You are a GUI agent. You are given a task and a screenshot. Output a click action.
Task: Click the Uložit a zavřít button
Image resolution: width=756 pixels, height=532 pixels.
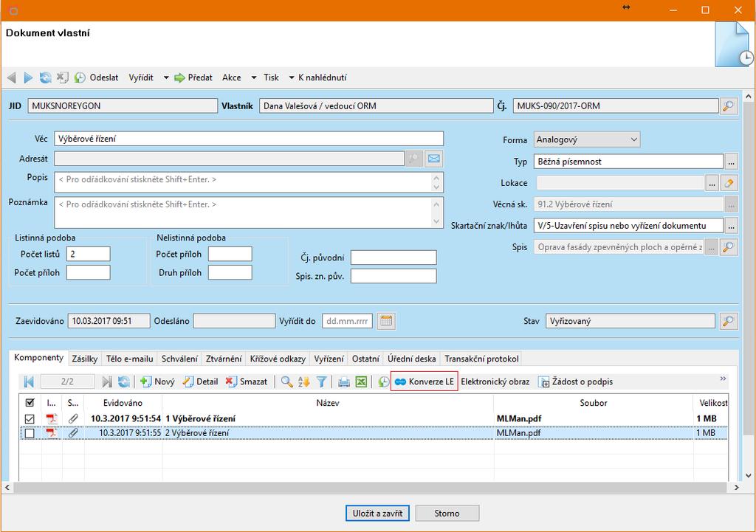(377, 514)
